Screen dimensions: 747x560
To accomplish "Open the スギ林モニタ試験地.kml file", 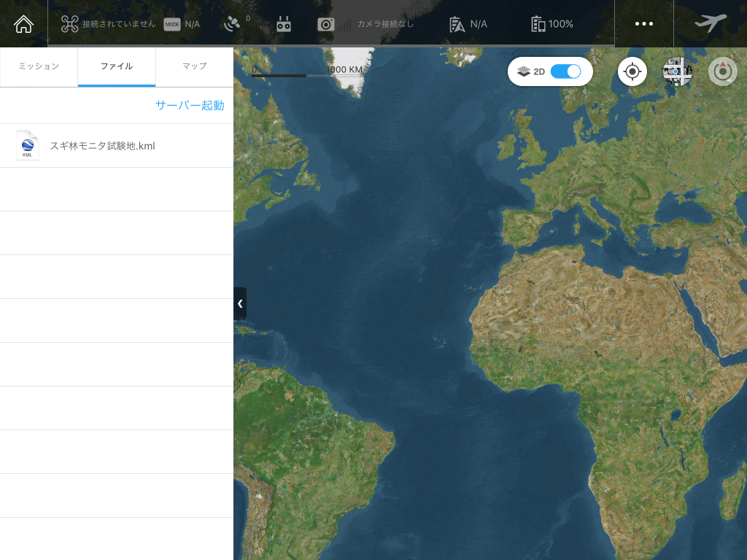I will [x=117, y=146].
